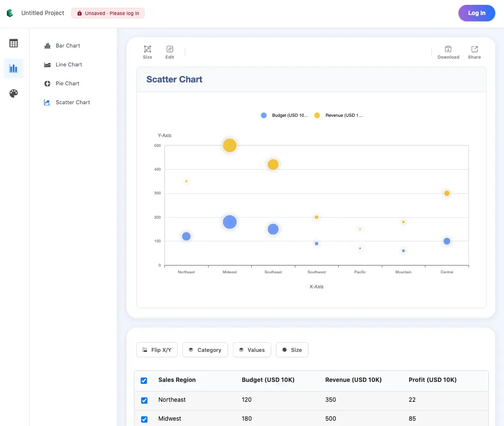The height and width of the screenshot is (426, 504).
Task: Click the Midwest profit value 85
Action: click(x=412, y=419)
